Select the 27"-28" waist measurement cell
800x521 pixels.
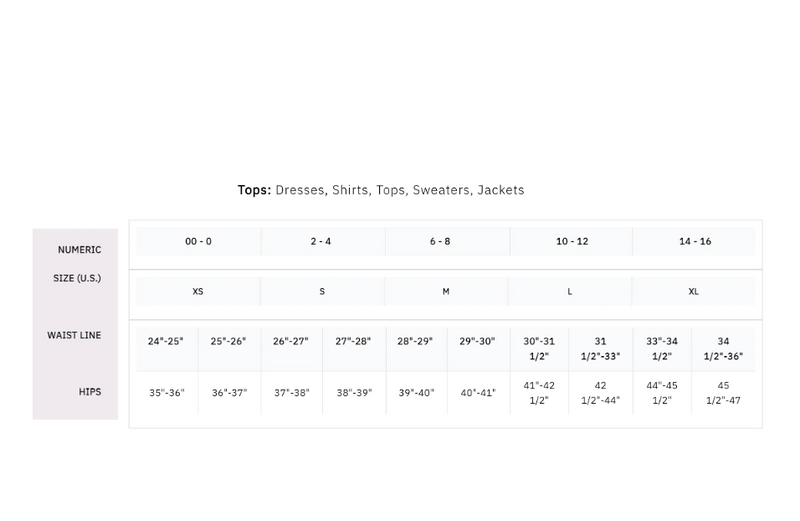353,341
